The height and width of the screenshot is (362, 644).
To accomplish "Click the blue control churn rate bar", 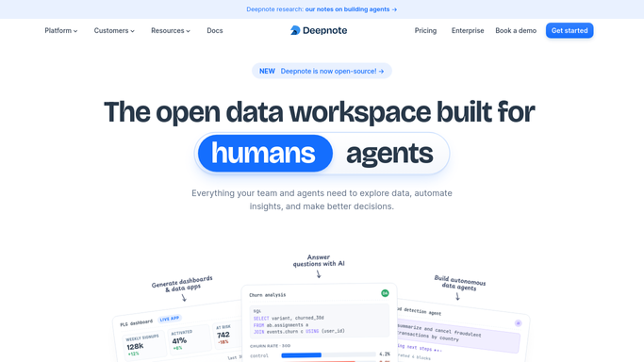I will click(x=302, y=355).
